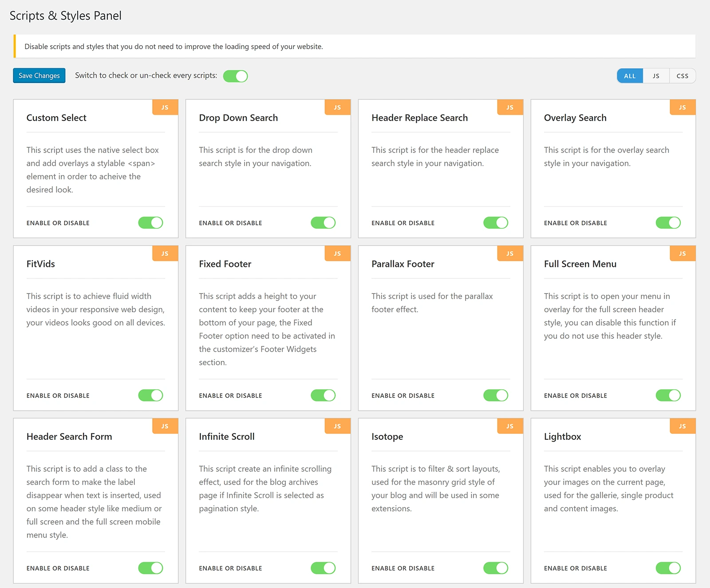Toggle the switch for every script

[235, 76]
